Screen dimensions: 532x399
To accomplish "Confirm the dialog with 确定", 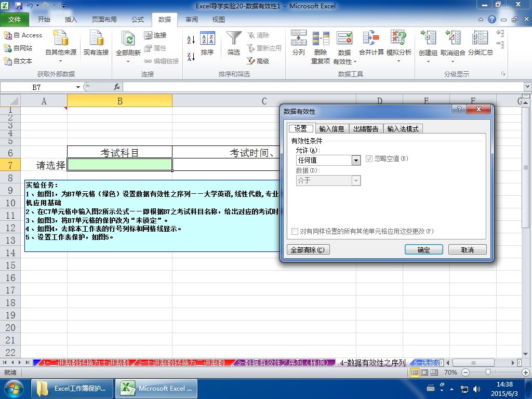I will (424, 250).
